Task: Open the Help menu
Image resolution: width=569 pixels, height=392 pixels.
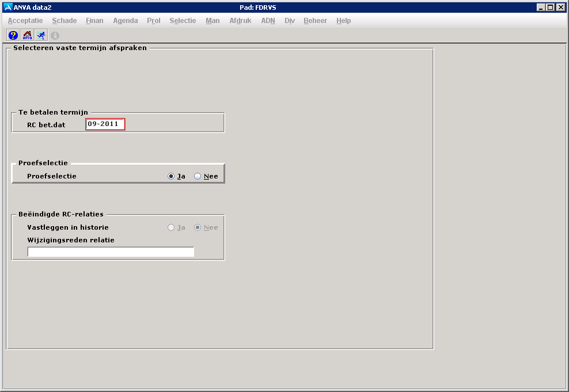Action: pos(344,21)
